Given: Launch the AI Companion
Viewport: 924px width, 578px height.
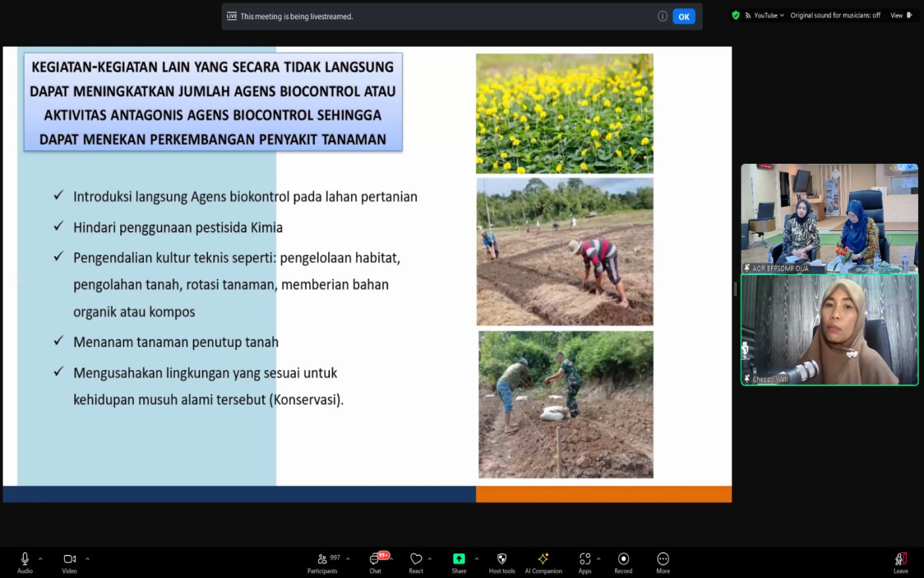Looking at the screenshot, I should (x=543, y=562).
